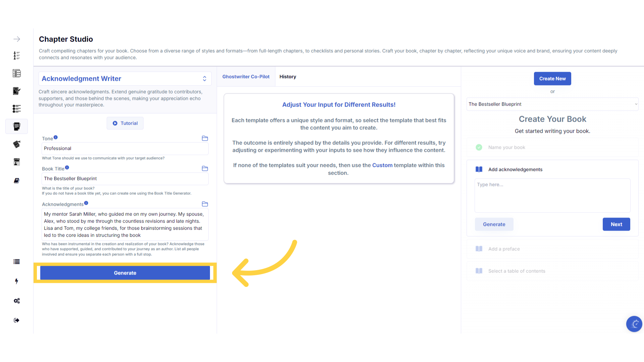Click the Create New button
The height and width of the screenshot is (362, 644).
(x=552, y=79)
